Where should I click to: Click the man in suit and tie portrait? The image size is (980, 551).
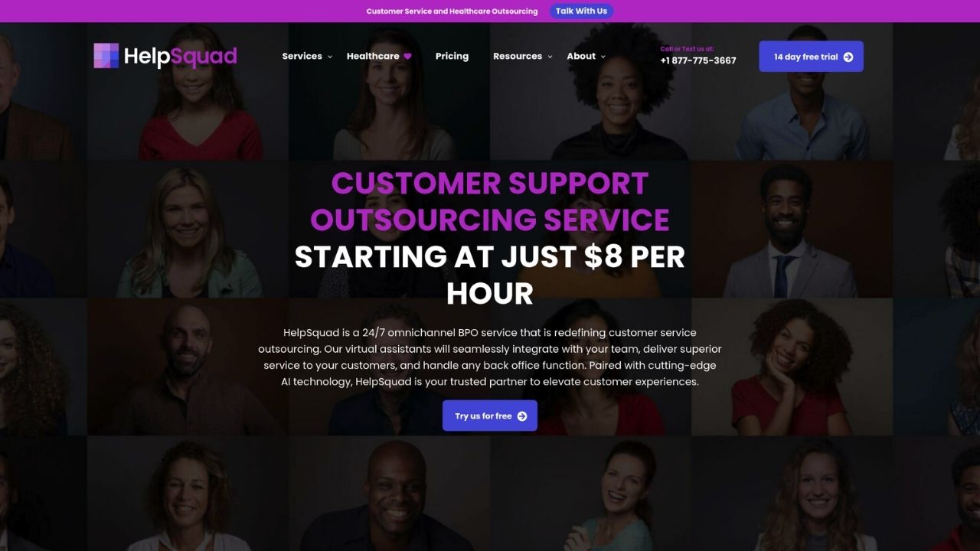(789, 230)
